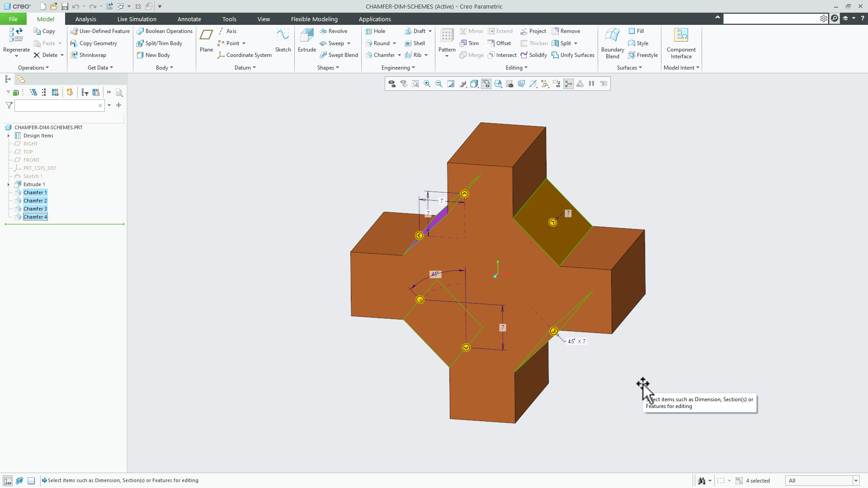The width and height of the screenshot is (868, 488).
Task: Select the Extrude tool
Action: tap(307, 41)
